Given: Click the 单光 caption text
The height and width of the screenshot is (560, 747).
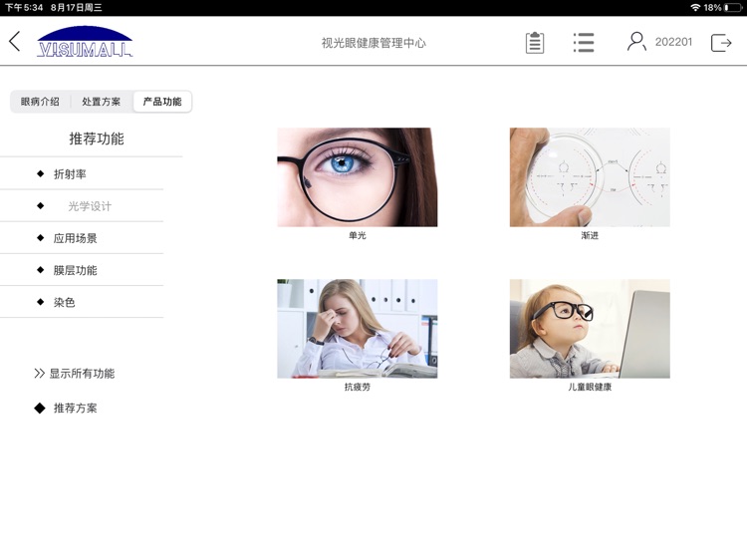Looking at the screenshot, I should (x=358, y=235).
